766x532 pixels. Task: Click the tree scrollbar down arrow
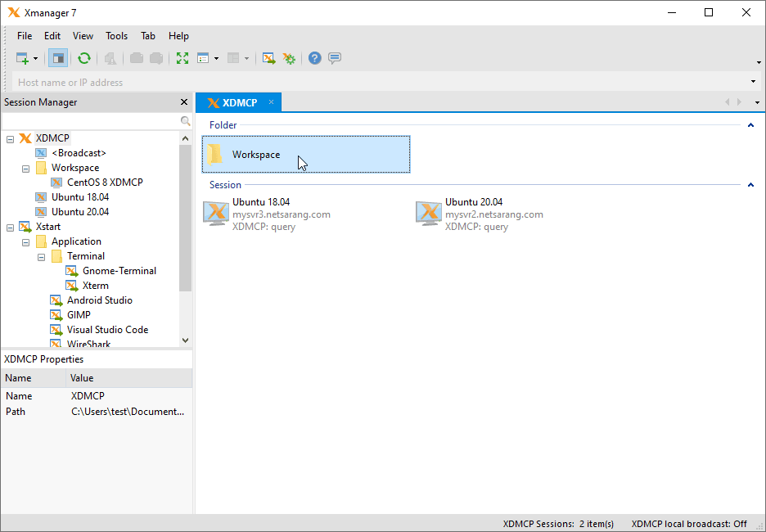tap(185, 340)
